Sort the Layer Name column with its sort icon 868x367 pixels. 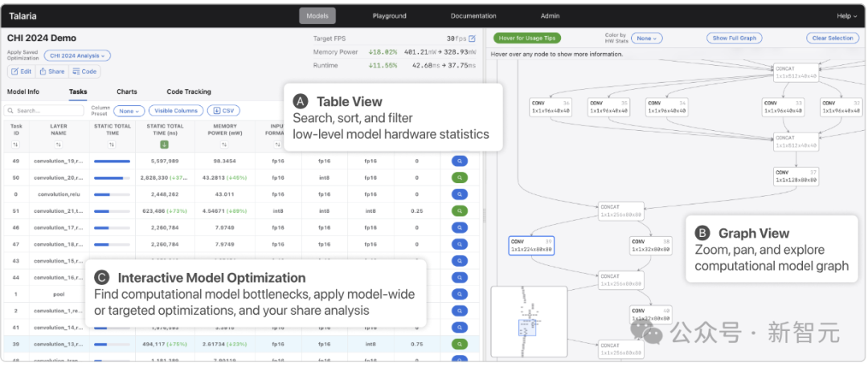pos(58,145)
